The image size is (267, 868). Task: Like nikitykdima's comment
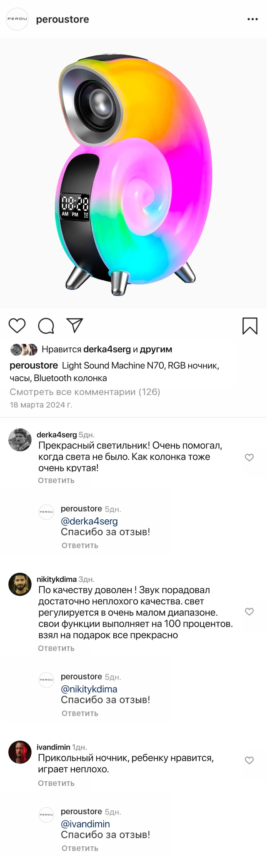(249, 612)
